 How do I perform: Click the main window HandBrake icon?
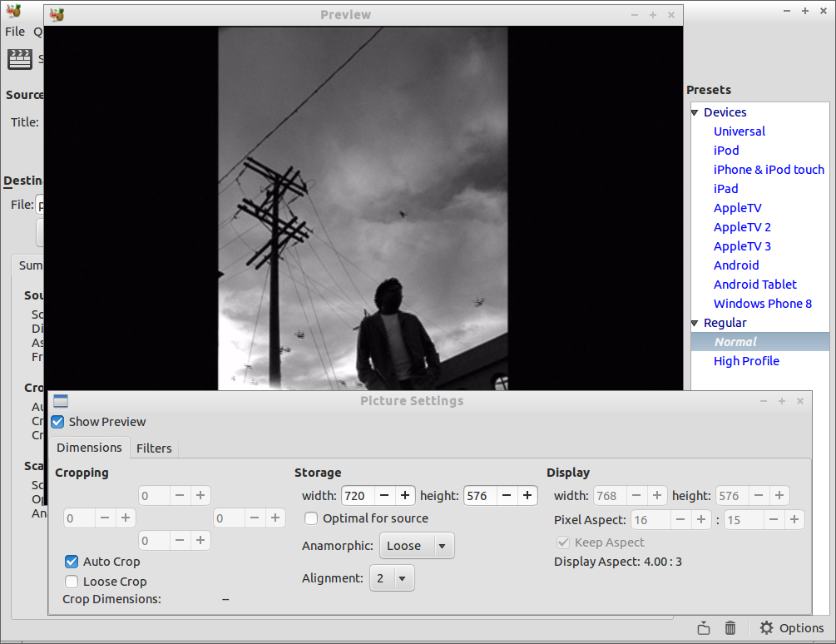13,10
